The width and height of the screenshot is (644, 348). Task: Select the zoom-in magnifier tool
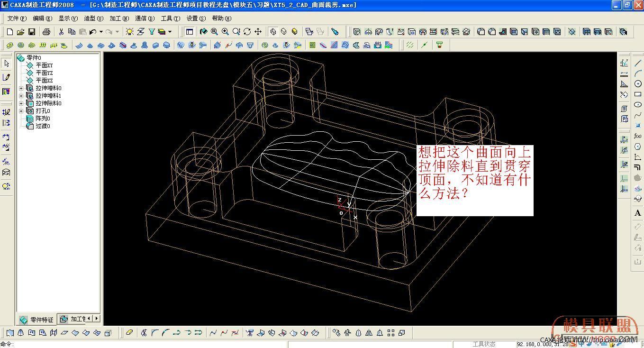[x=225, y=32]
